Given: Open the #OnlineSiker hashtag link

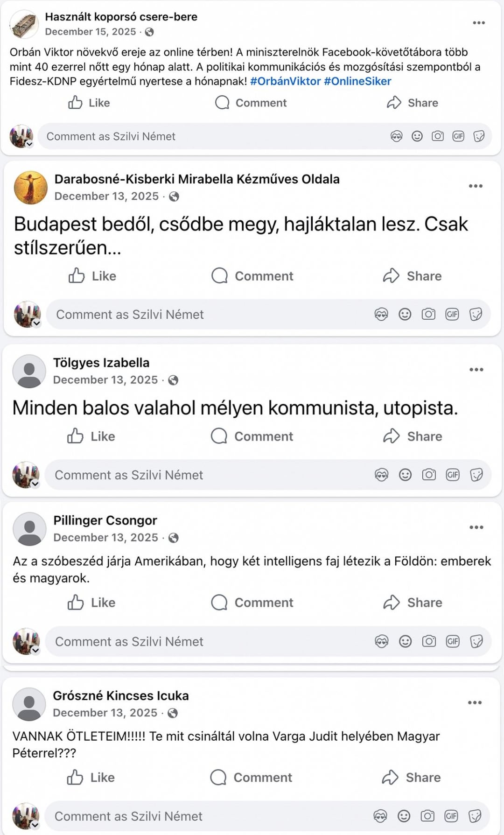Looking at the screenshot, I should click(357, 81).
